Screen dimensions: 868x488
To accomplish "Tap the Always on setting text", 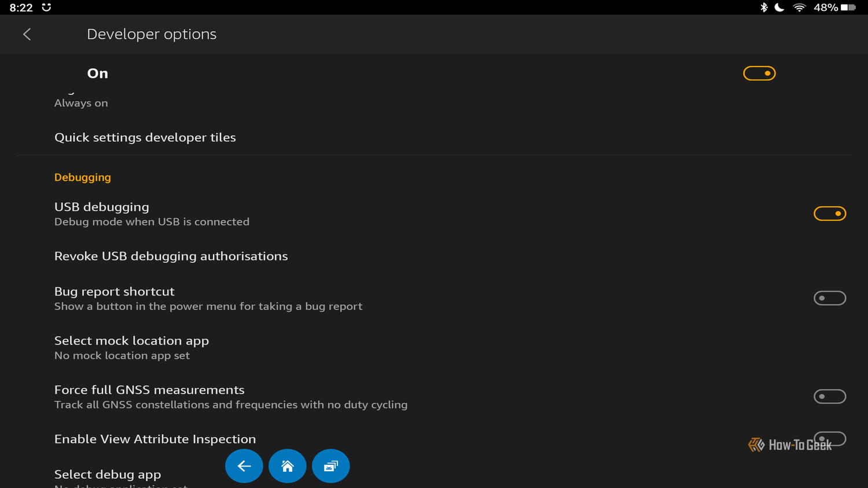I will (81, 103).
